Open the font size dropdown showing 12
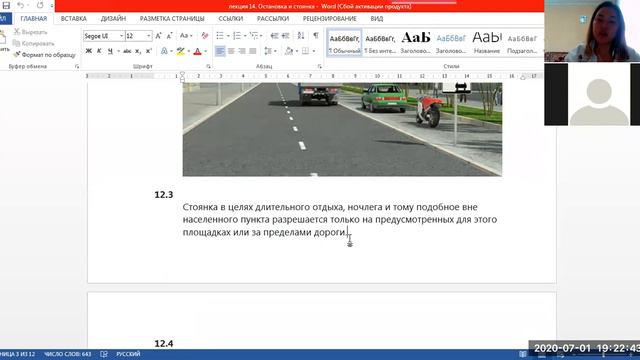The image size is (640, 360). 149,36
